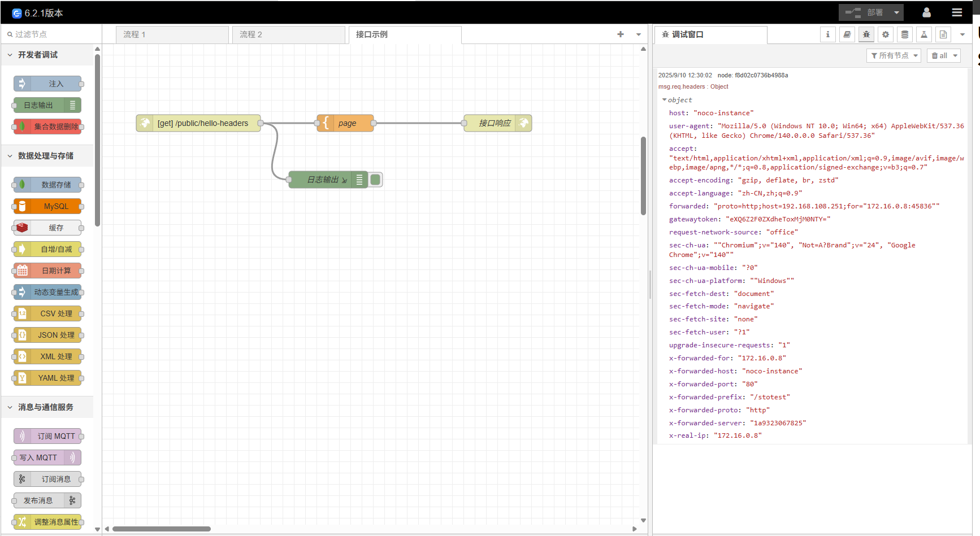
Task: Switch to the 流程 1 tab
Action: pos(135,34)
